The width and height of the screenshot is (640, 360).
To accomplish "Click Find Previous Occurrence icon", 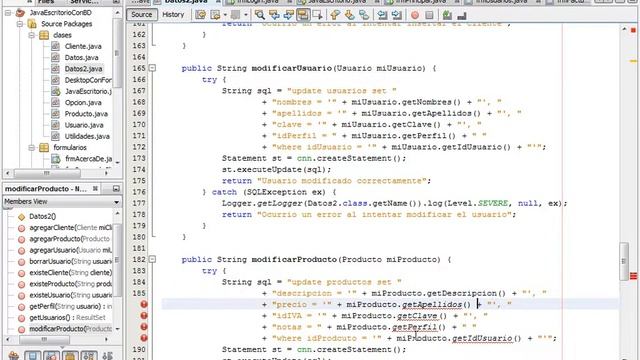I will [274, 15].
